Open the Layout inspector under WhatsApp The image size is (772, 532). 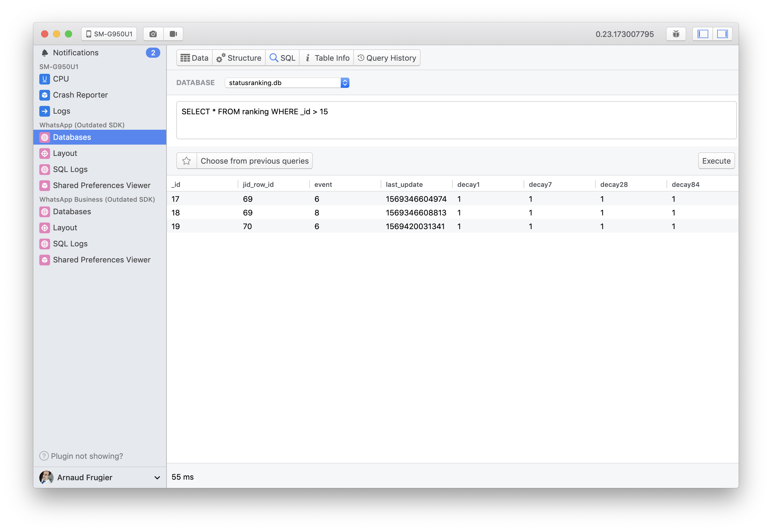(65, 153)
